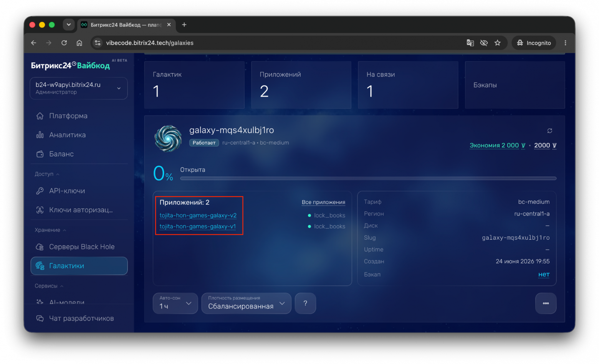Go back with the browser back arrow
This screenshot has height=364, width=599.
34,43
